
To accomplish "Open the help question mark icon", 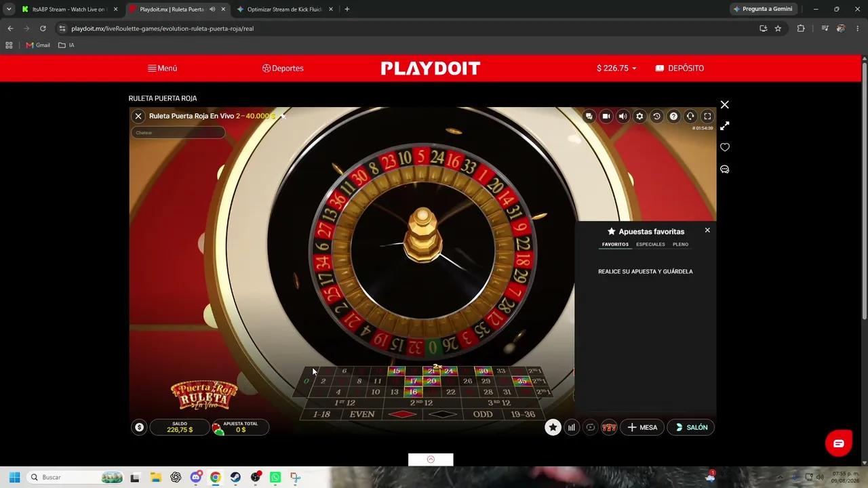I will click(673, 117).
